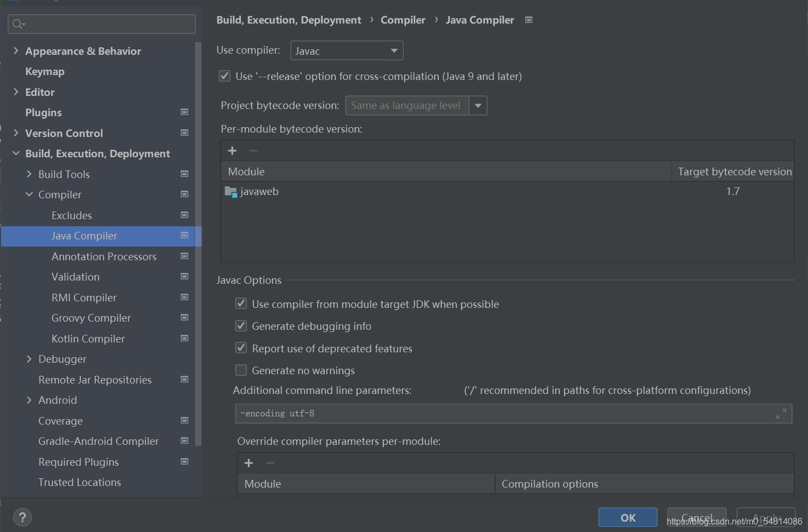
Task: Disable Generate debugging info checkbox
Action: click(241, 326)
